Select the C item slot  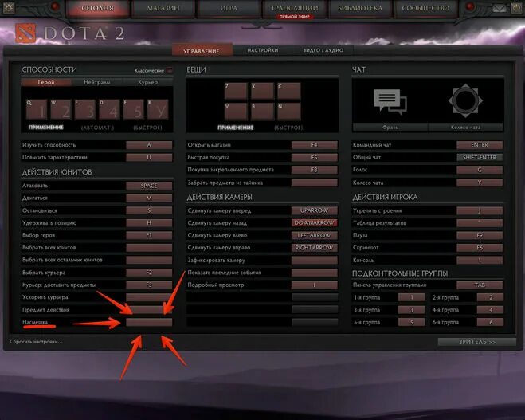click(x=289, y=91)
